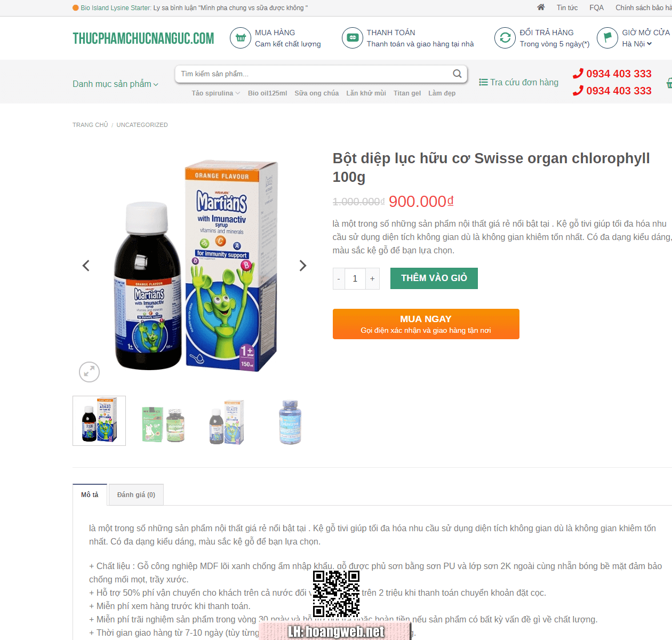Click the Thanh Toán payment icon

coord(353,38)
